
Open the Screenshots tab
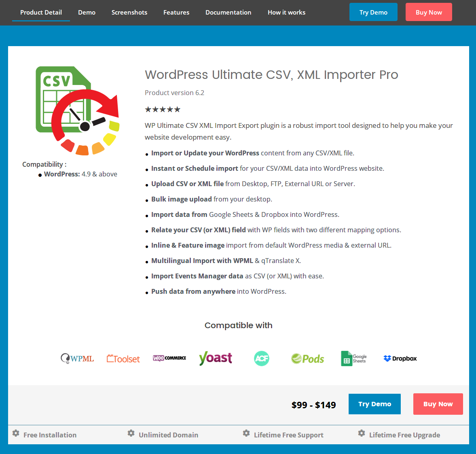tap(129, 13)
